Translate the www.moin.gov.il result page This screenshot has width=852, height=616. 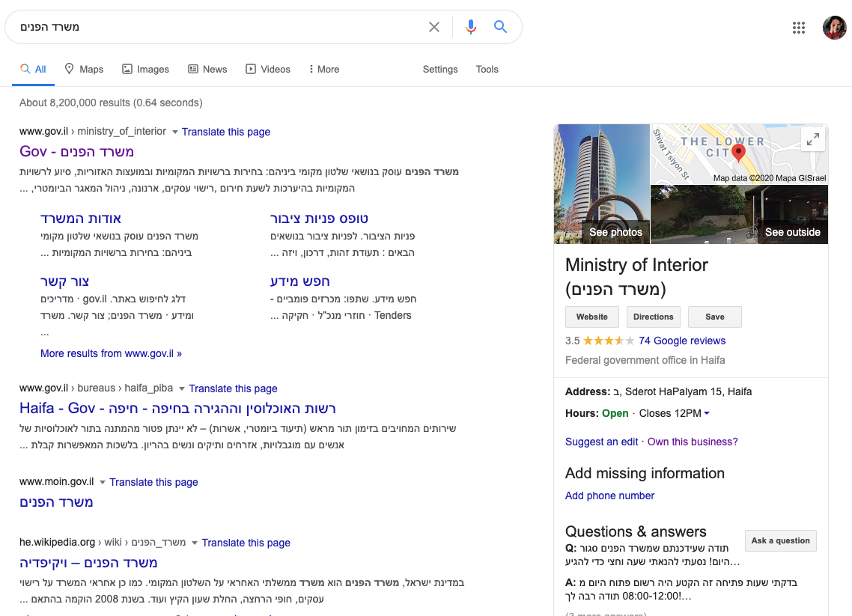153,482
